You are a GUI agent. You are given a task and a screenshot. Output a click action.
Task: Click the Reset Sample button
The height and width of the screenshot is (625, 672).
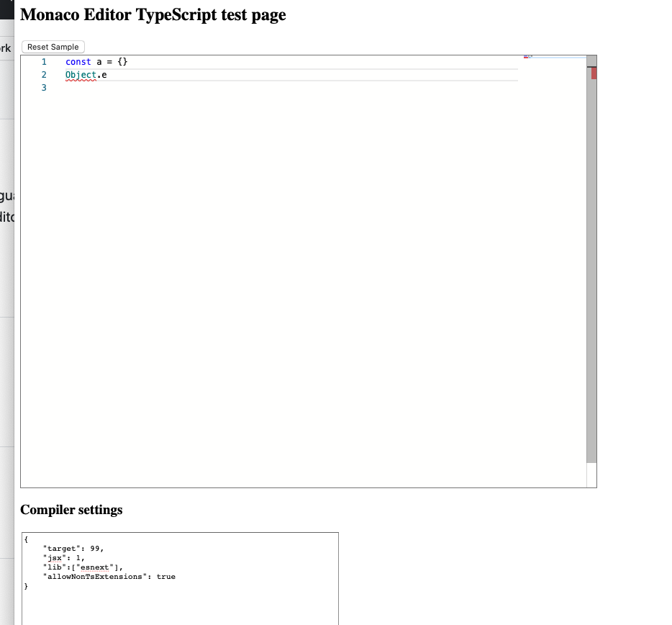(x=53, y=47)
